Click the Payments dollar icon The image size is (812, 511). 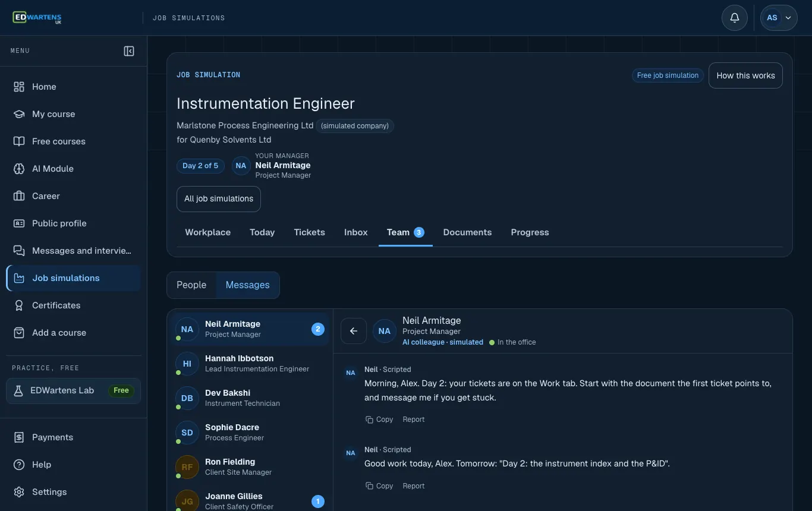click(x=19, y=437)
